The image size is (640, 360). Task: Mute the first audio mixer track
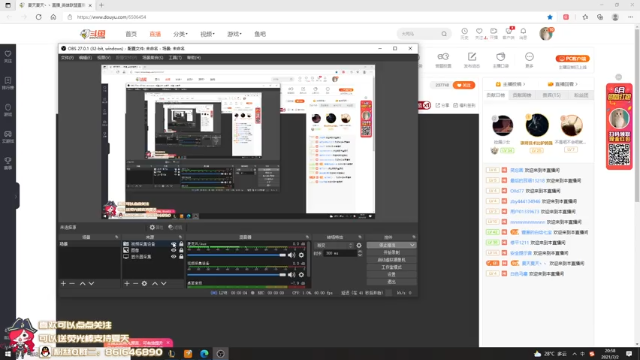291,255
